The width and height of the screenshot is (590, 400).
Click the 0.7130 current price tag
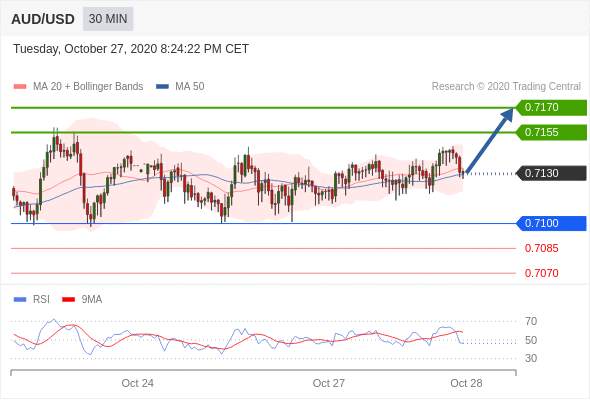[x=551, y=173]
